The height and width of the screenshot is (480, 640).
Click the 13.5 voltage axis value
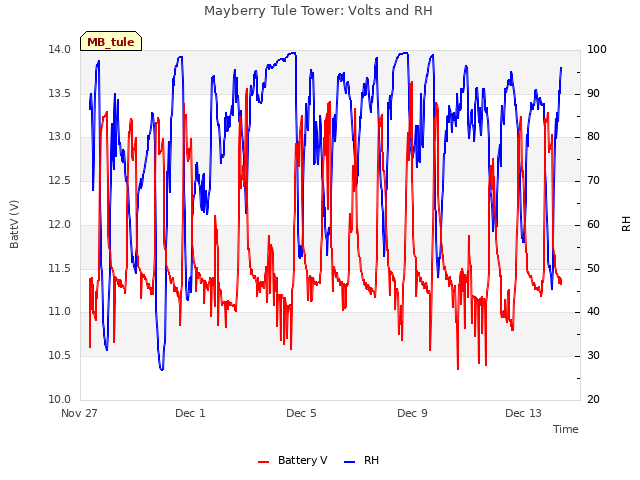coord(60,93)
